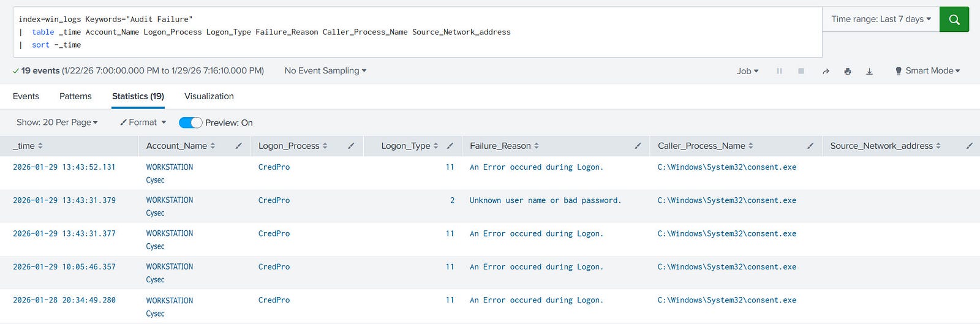The height and width of the screenshot is (324, 980).
Task: Click WORKSTATION in the 2026-01-28 row
Action: (x=170, y=300)
